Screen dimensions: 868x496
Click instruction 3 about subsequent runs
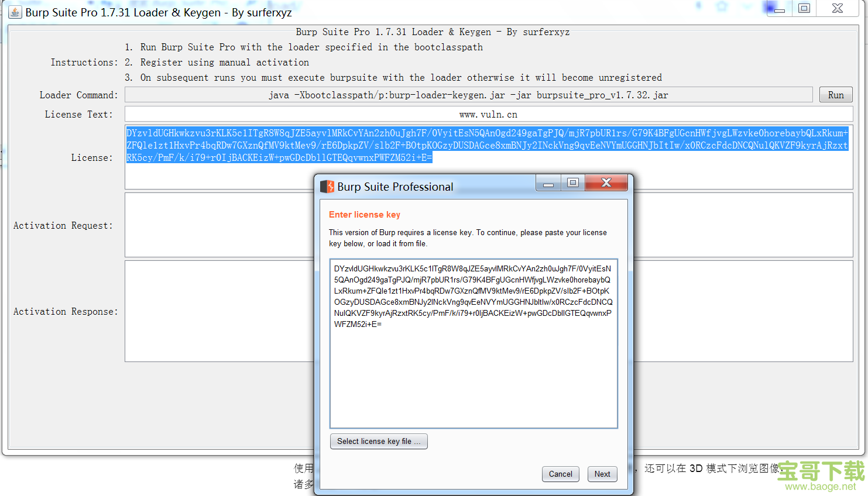point(393,77)
